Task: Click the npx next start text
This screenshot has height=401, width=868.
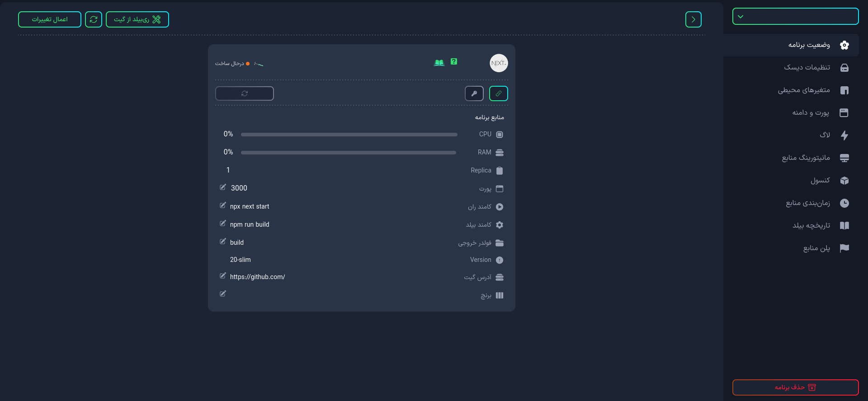Action: tap(250, 206)
